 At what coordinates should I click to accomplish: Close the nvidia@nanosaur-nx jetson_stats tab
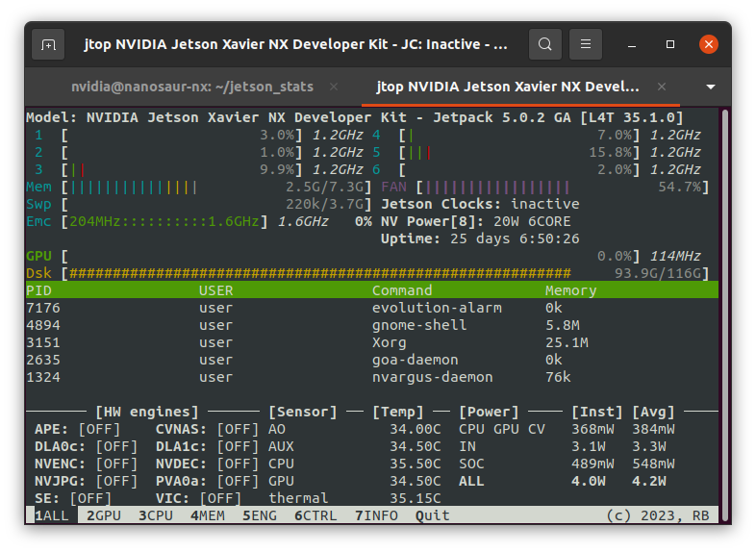[x=334, y=87]
